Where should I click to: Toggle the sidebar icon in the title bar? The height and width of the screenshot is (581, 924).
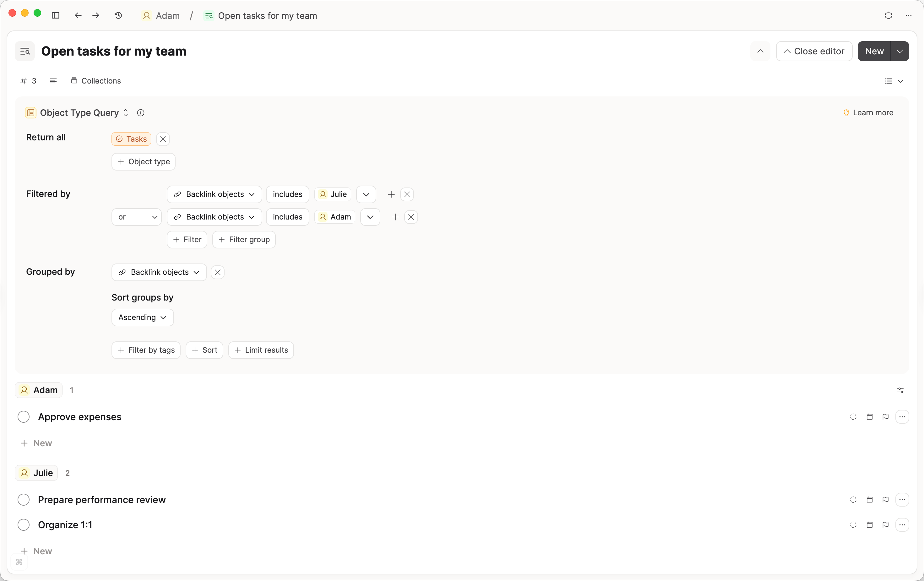[56, 16]
